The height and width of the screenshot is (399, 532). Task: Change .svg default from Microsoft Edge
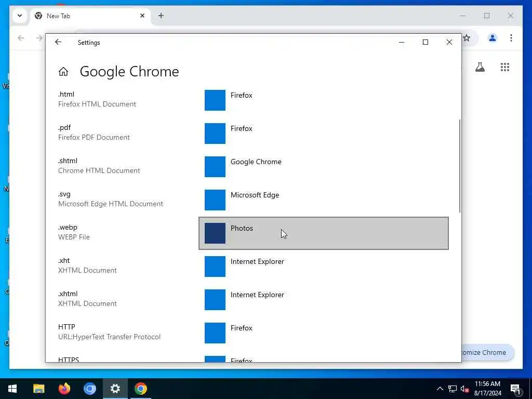tap(324, 200)
